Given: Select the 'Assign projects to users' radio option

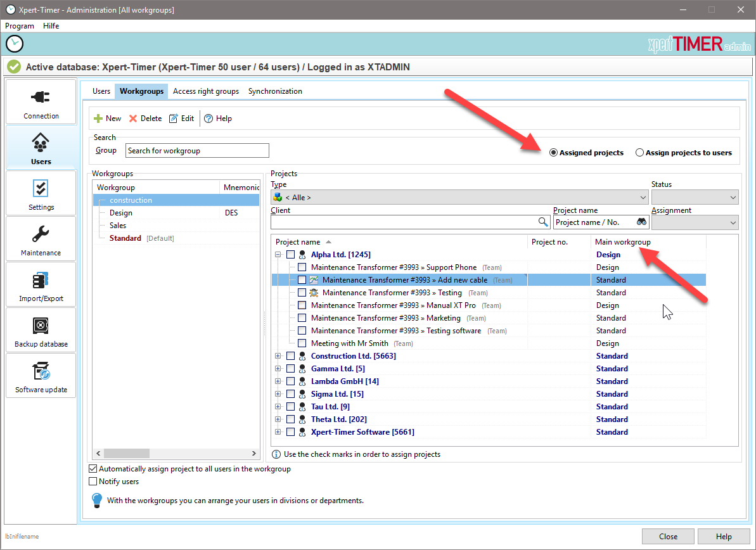Looking at the screenshot, I should coord(640,153).
